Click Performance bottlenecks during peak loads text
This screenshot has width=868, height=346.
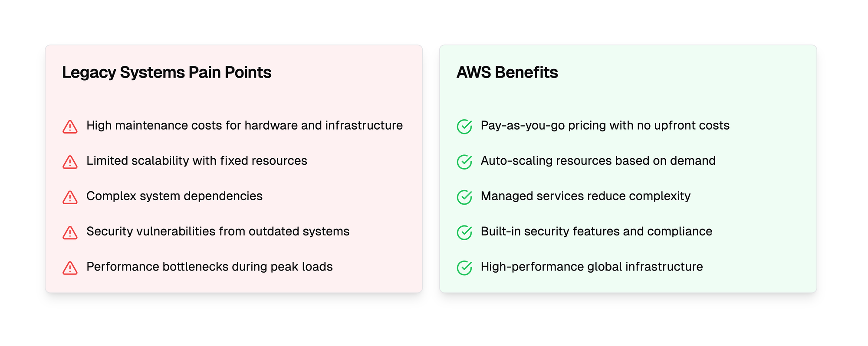pos(210,267)
